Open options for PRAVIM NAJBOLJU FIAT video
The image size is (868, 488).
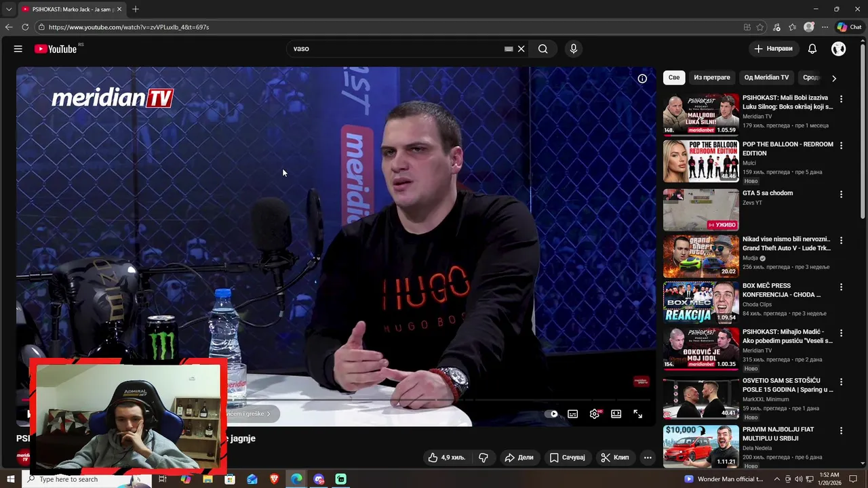(842, 431)
